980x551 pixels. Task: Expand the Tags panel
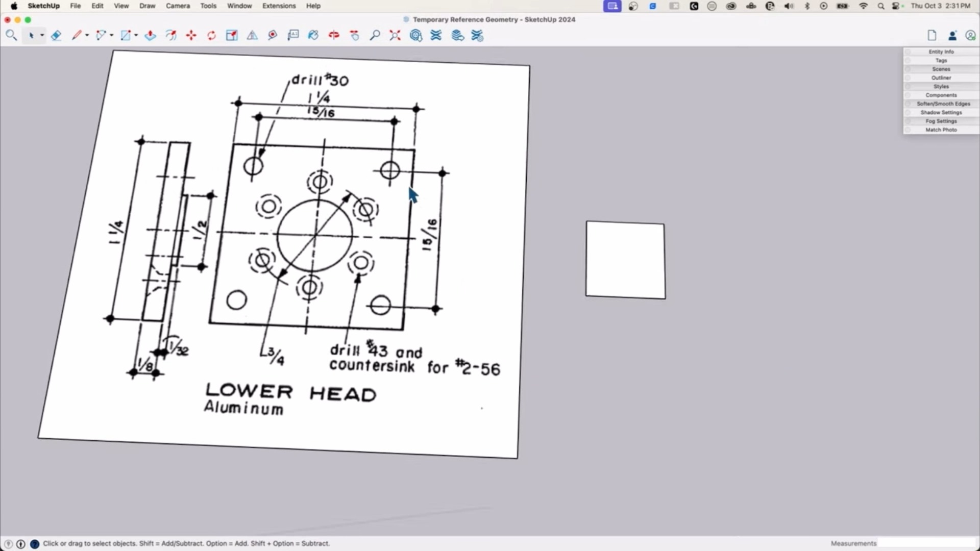(941, 60)
